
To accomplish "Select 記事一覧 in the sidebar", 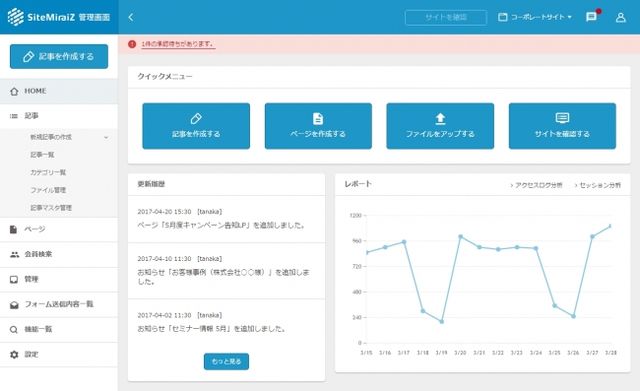I will [x=42, y=155].
